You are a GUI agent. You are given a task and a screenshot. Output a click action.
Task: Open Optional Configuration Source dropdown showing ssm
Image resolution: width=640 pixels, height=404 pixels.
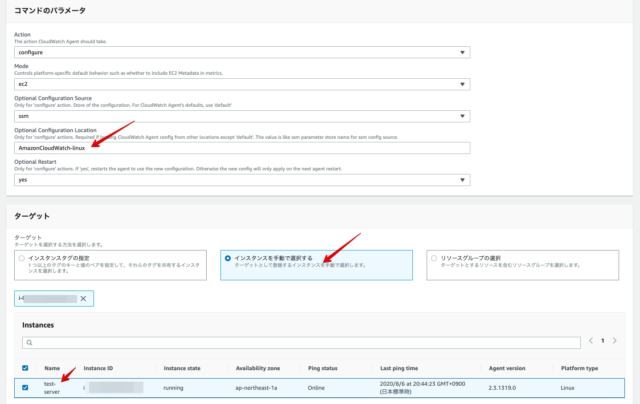242,116
